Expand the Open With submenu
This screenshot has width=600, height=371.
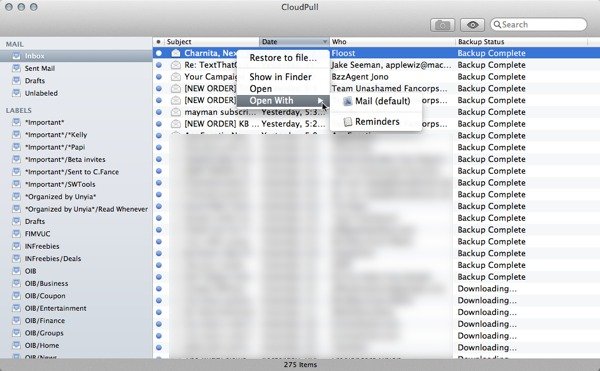click(x=283, y=101)
